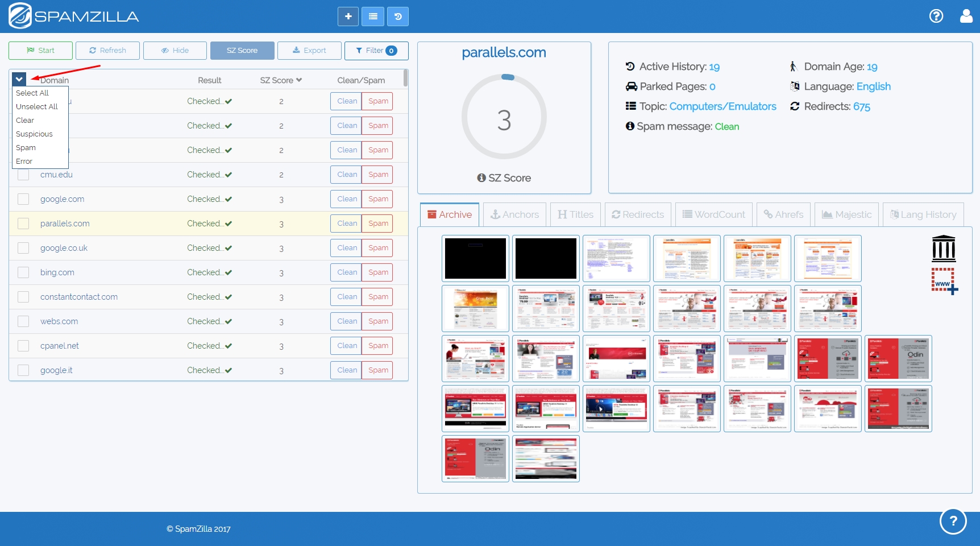Mark cmu.edu as Clean

(347, 175)
